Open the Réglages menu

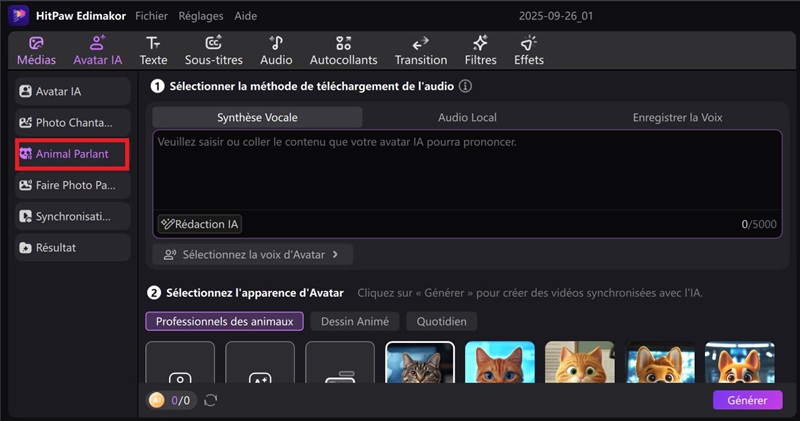click(x=201, y=16)
